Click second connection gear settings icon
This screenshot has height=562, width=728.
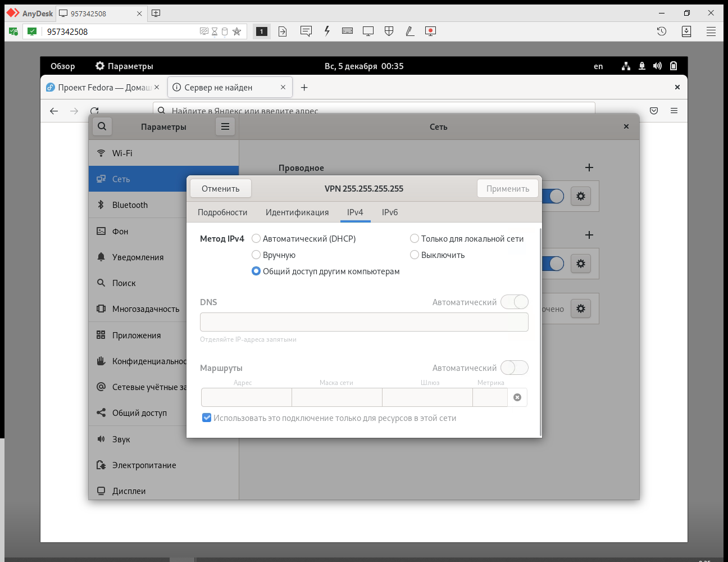pyautogui.click(x=581, y=264)
